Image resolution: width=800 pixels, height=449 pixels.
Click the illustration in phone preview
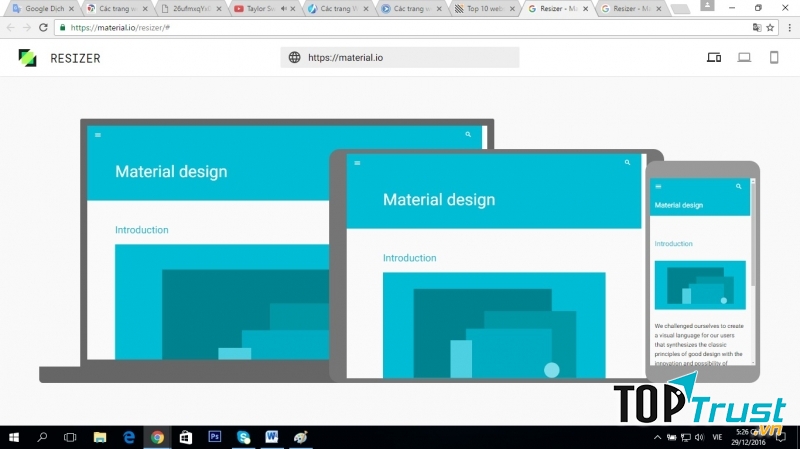coord(700,285)
